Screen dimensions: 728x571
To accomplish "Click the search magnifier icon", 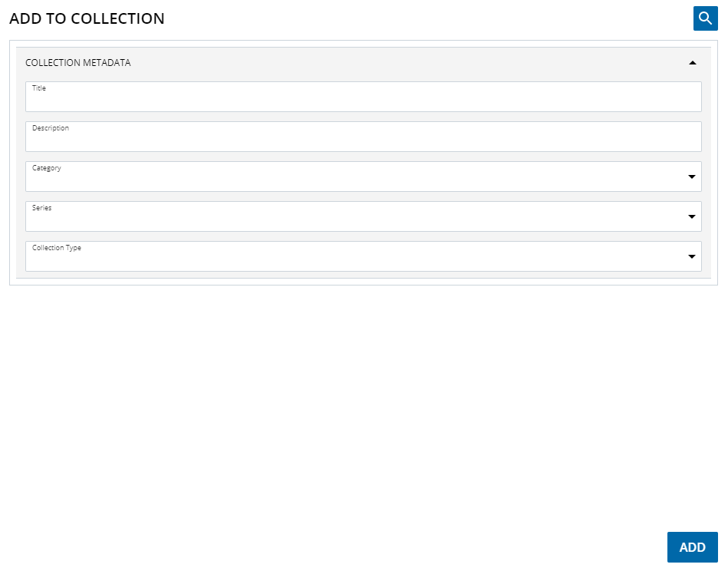I will click(x=705, y=18).
